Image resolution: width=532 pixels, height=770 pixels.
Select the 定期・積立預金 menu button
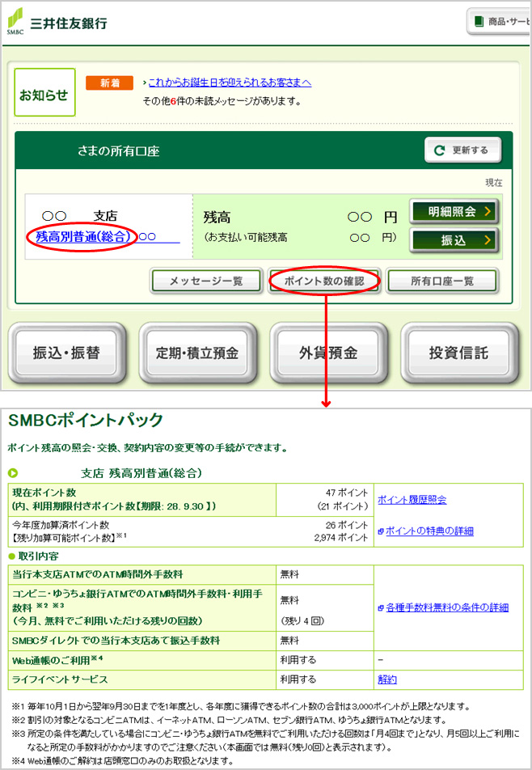pyautogui.click(x=198, y=353)
